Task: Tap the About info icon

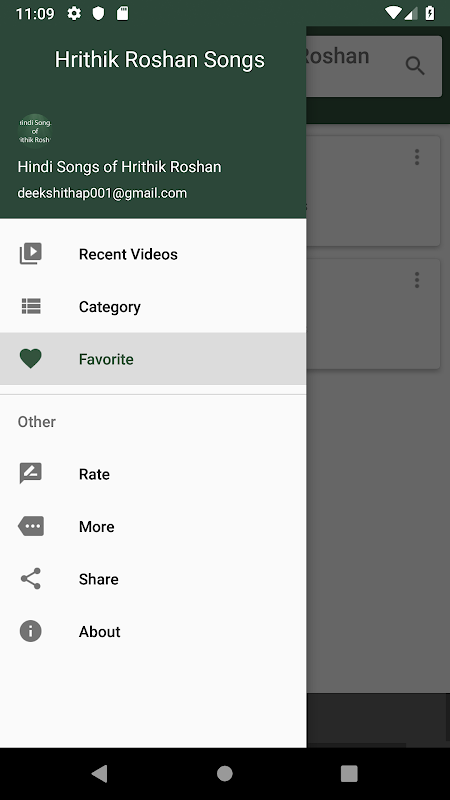Action: point(31,631)
